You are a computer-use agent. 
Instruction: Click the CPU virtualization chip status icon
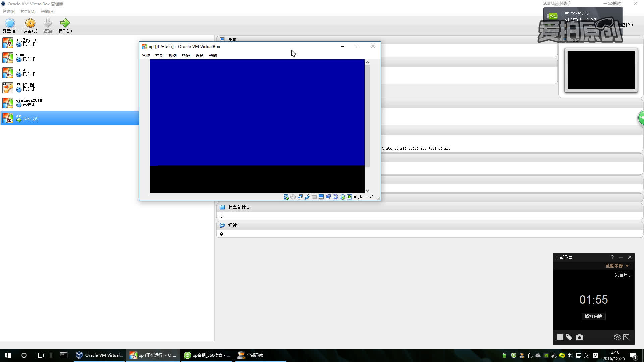click(335, 197)
